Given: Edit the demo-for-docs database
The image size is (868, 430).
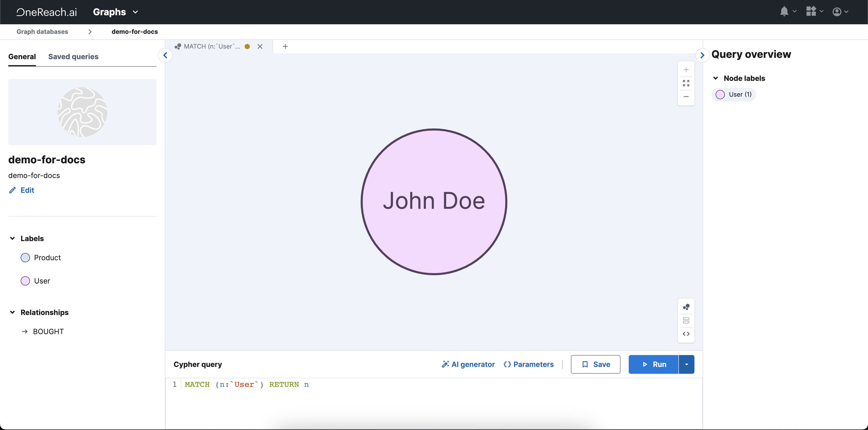Looking at the screenshot, I should coord(21,190).
